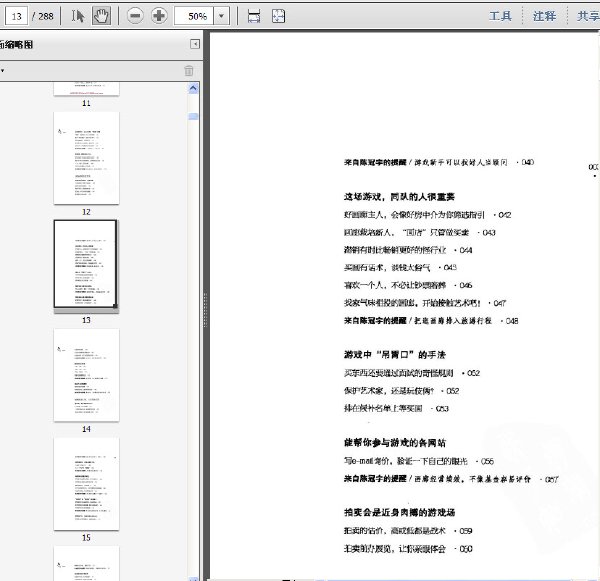Click contents entry ending with page 056
This screenshot has height=581, width=600.
pyautogui.click(x=419, y=461)
